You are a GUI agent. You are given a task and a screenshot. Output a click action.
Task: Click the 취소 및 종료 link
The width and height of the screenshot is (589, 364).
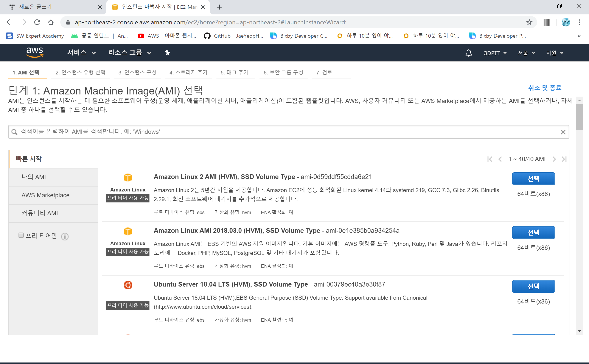pos(545,88)
